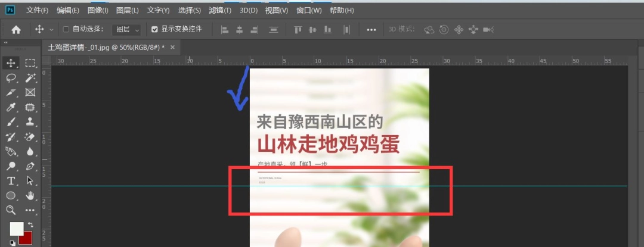Image resolution: width=644 pixels, height=247 pixels.
Task: Select the Brush tool
Action: (11, 121)
